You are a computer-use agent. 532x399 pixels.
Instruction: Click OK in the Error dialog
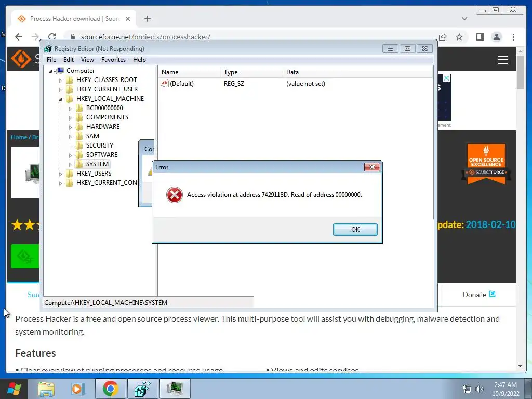355,229
